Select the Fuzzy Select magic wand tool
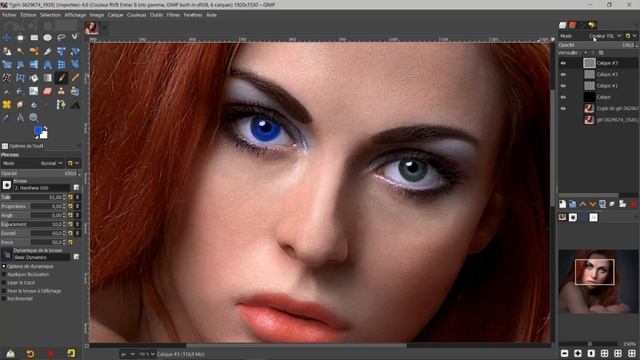640x360 pixels. (20, 51)
